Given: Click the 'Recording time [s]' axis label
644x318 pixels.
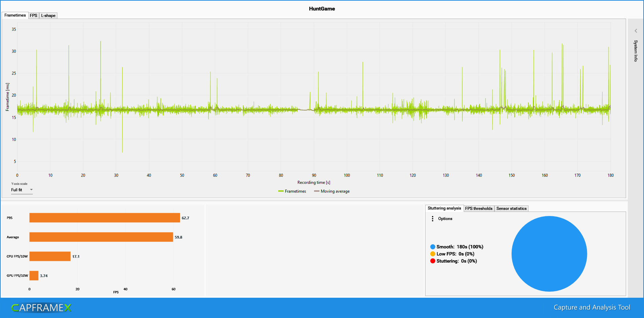Looking at the screenshot, I should (x=314, y=182).
